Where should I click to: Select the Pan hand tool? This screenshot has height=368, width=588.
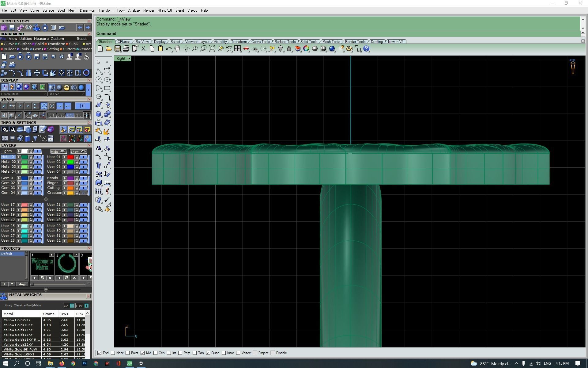[177, 49]
